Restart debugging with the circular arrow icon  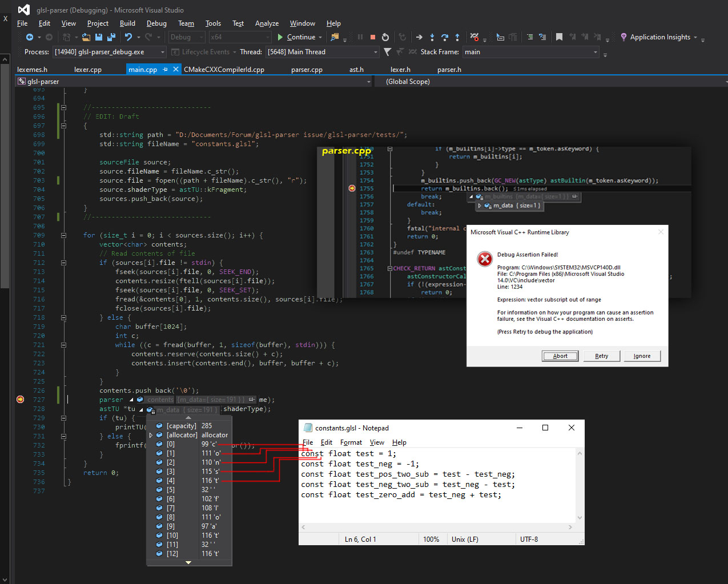pos(385,37)
